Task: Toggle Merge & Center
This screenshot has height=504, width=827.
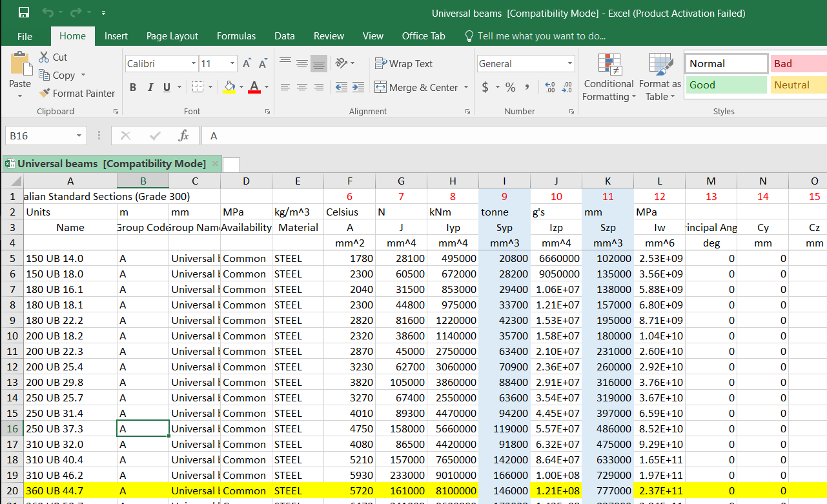Action: tap(416, 87)
